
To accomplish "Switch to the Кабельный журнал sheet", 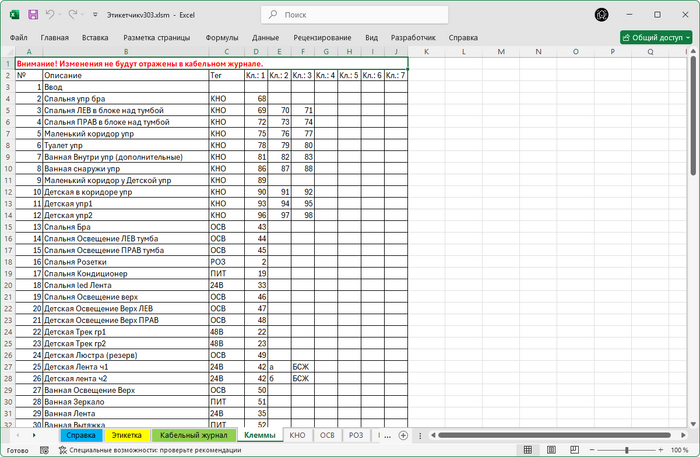I will tap(193, 436).
